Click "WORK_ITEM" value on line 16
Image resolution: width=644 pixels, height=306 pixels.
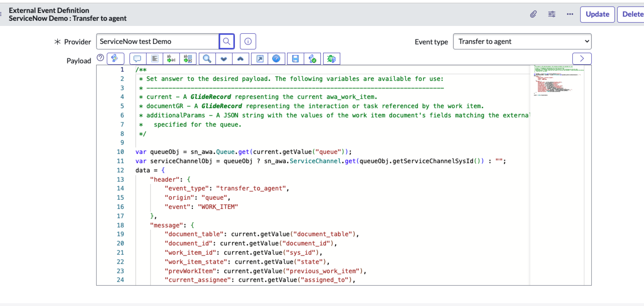click(x=218, y=207)
